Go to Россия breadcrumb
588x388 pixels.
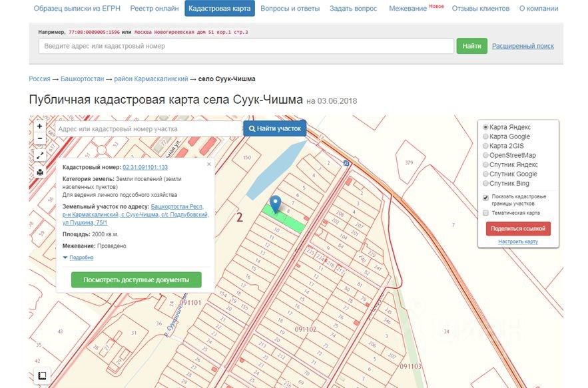tap(39, 79)
